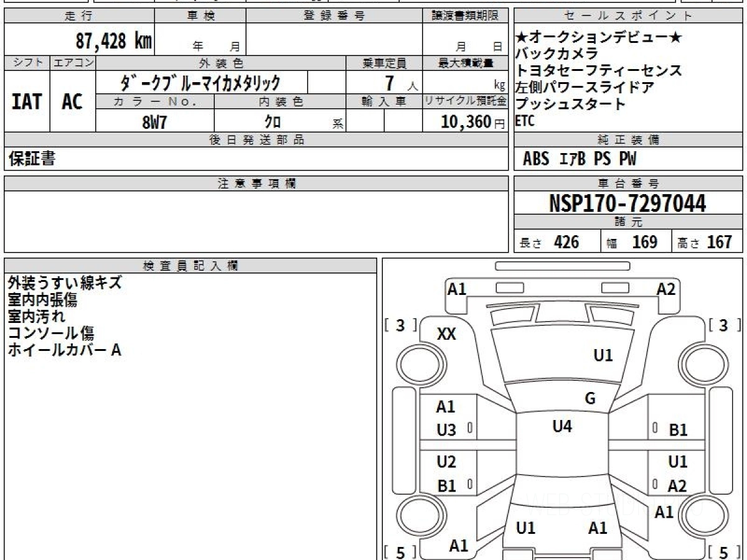The width and height of the screenshot is (747, 560).
Task: Click the ★オークションデビュー★ line
Action: point(599,37)
